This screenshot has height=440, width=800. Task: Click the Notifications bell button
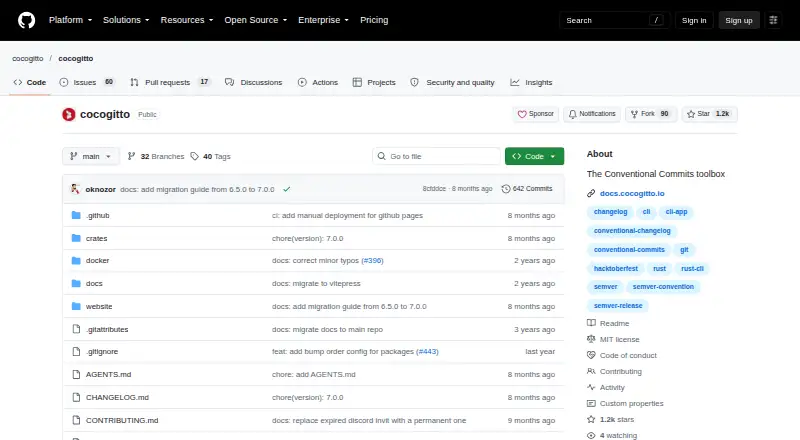point(592,114)
